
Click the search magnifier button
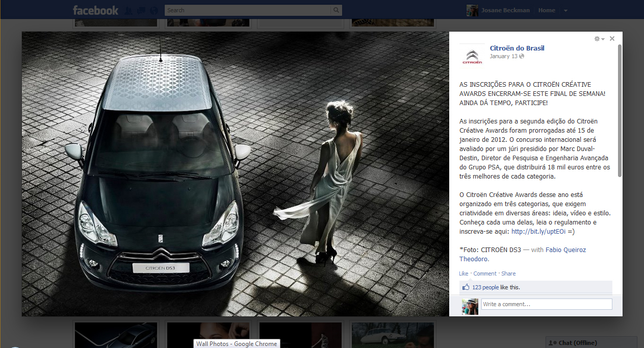click(x=336, y=10)
